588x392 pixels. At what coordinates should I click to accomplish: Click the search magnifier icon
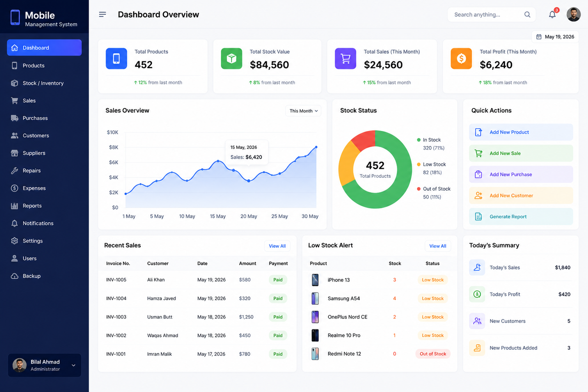(527, 14)
